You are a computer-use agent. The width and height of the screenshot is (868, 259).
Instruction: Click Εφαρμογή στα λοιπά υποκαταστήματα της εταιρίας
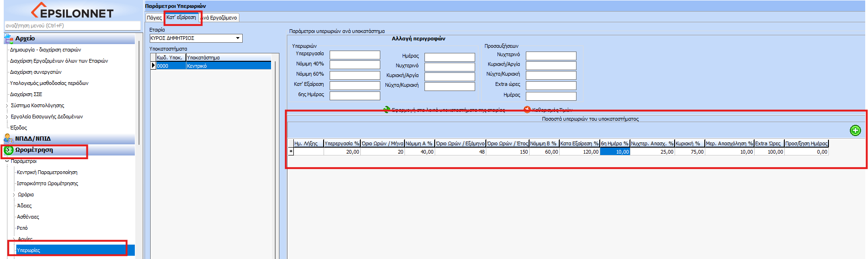click(448, 110)
